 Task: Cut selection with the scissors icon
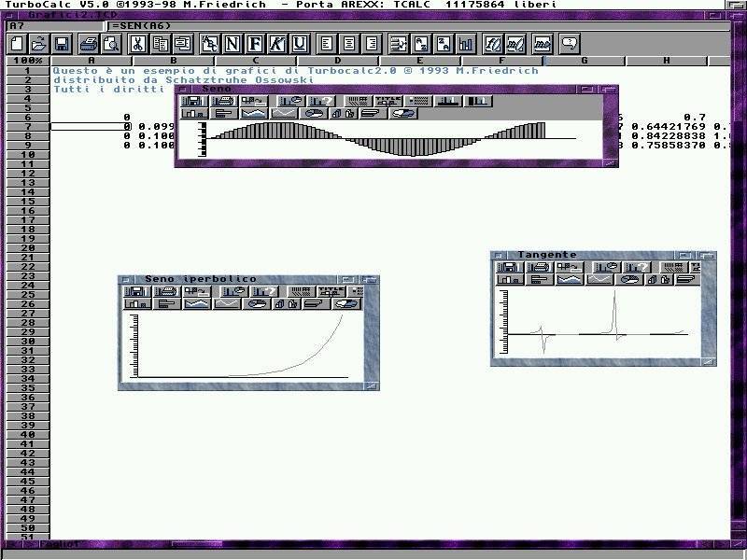click(x=136, y=44)
